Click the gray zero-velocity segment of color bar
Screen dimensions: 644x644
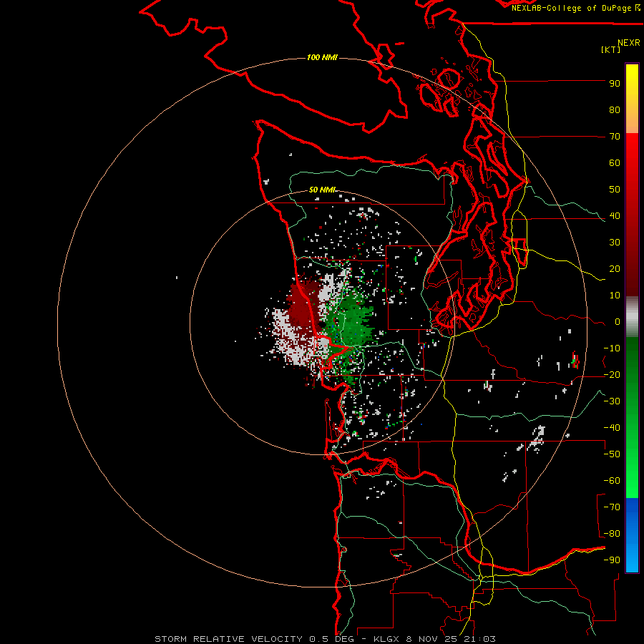pos(632,317)
